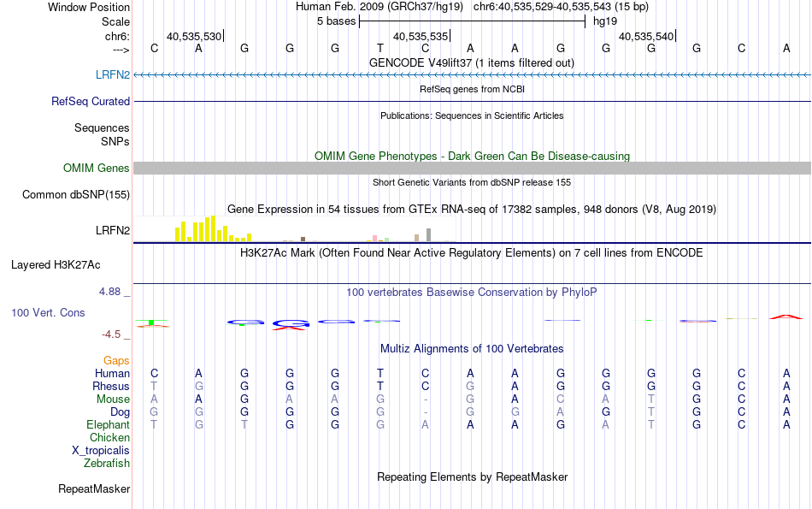The height and width of the screenshot is (509, 812).
Task: Click the hg19 label beside scale bar
Action: [605, 21]
